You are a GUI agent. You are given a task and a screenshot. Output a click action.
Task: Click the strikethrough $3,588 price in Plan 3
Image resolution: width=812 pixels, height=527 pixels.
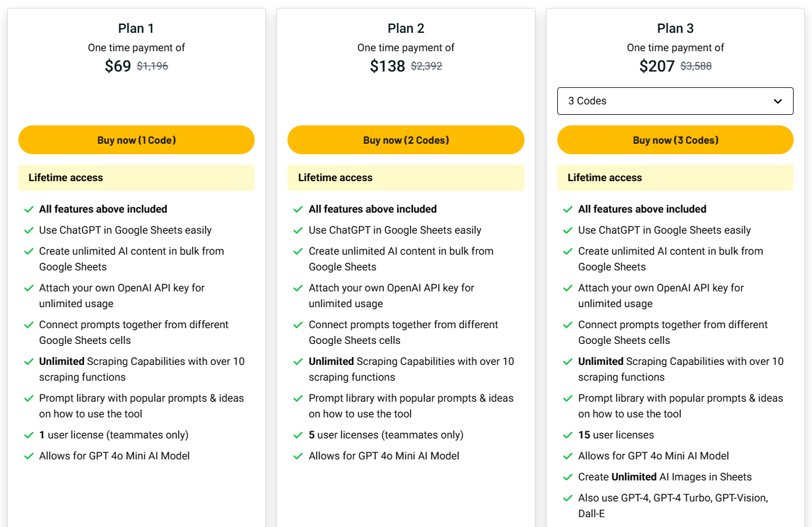coord(696,66)
